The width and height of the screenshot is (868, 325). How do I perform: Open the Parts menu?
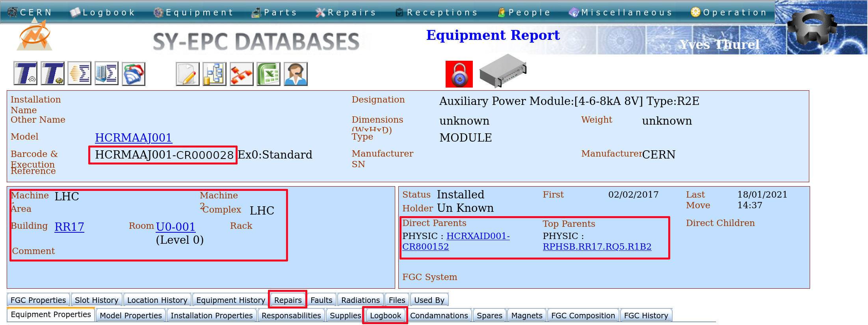pos(274,12)
